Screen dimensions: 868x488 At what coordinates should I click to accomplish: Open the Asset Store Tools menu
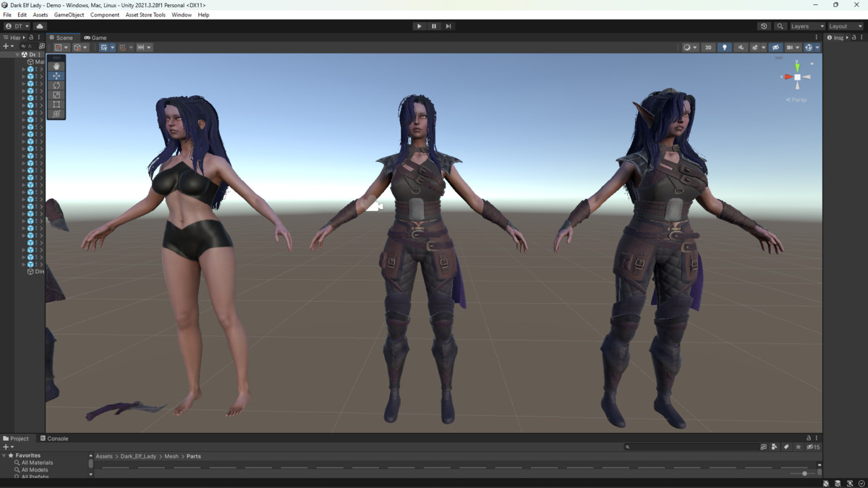coord(145,14)
